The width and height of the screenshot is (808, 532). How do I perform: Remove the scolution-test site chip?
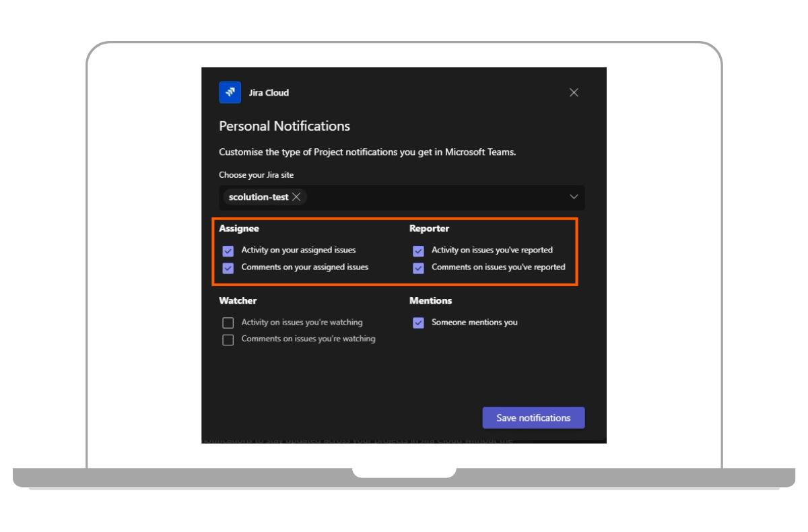(296, 197)
